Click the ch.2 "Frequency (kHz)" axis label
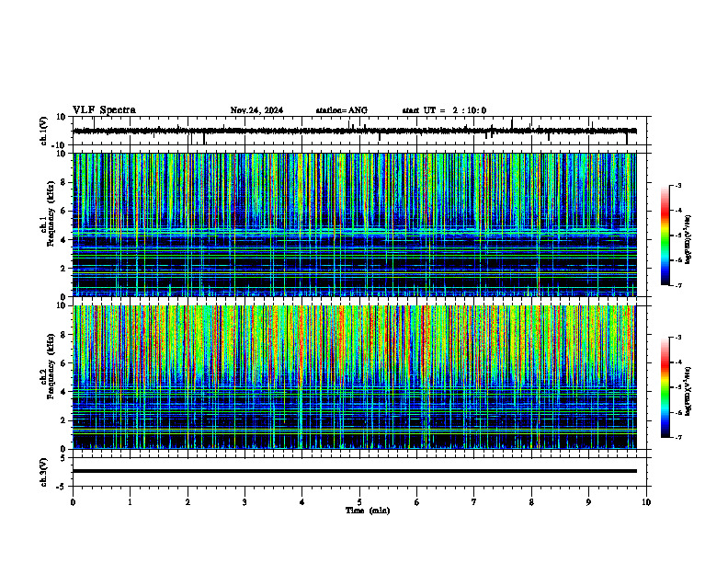 51,366
